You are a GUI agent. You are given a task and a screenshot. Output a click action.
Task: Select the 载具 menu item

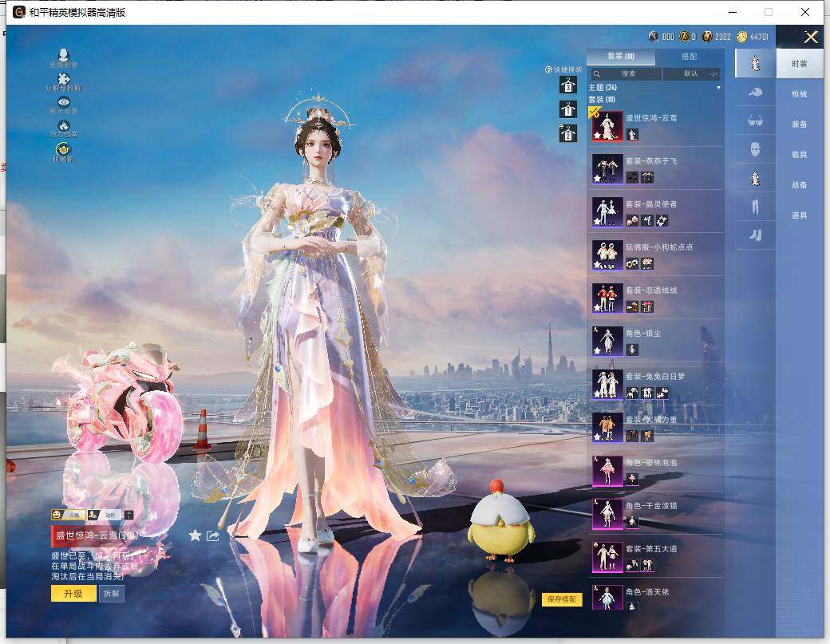point(800,155)
